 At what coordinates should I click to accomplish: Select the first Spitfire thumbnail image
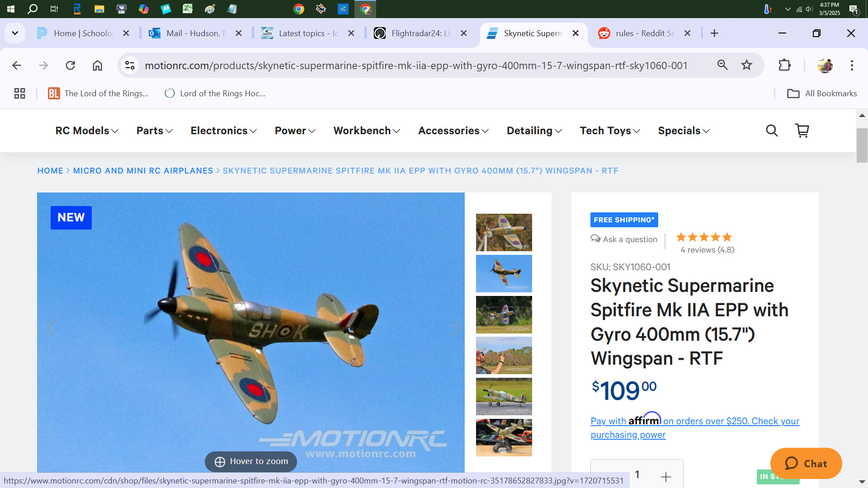504,232
